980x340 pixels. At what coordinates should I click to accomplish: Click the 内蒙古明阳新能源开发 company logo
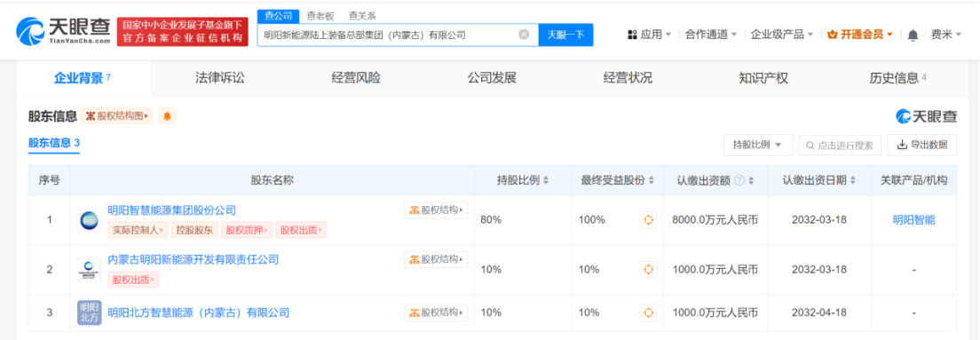(90, 269)
